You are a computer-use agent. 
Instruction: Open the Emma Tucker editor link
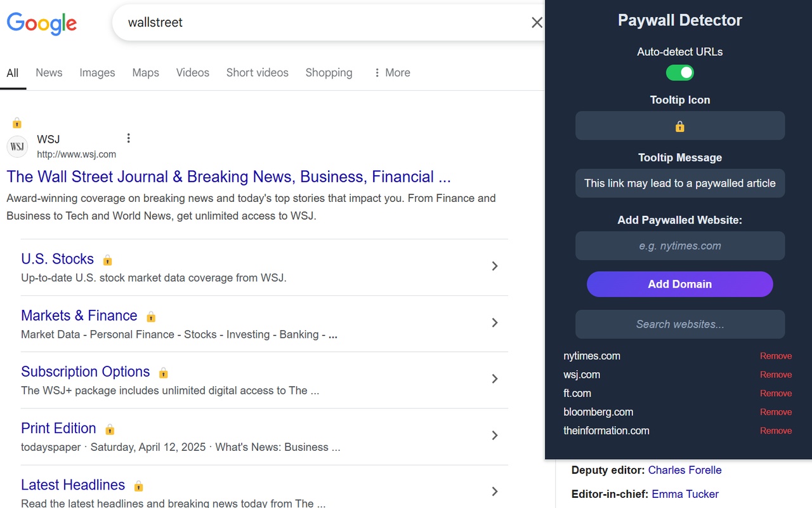(684, 494)
